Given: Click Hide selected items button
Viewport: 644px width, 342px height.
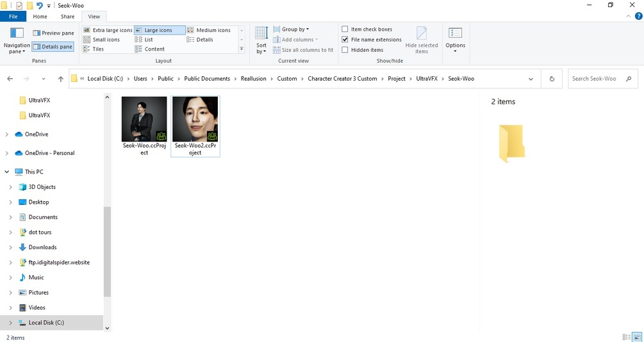Looking at the screenshot, I should (422, 40).
